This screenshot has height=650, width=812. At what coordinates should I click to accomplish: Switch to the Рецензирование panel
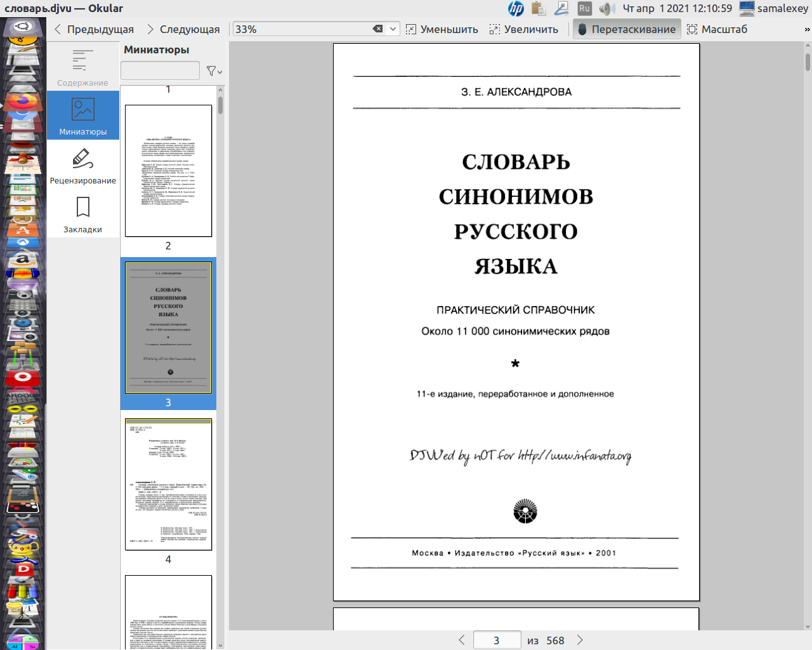(82, 165)
